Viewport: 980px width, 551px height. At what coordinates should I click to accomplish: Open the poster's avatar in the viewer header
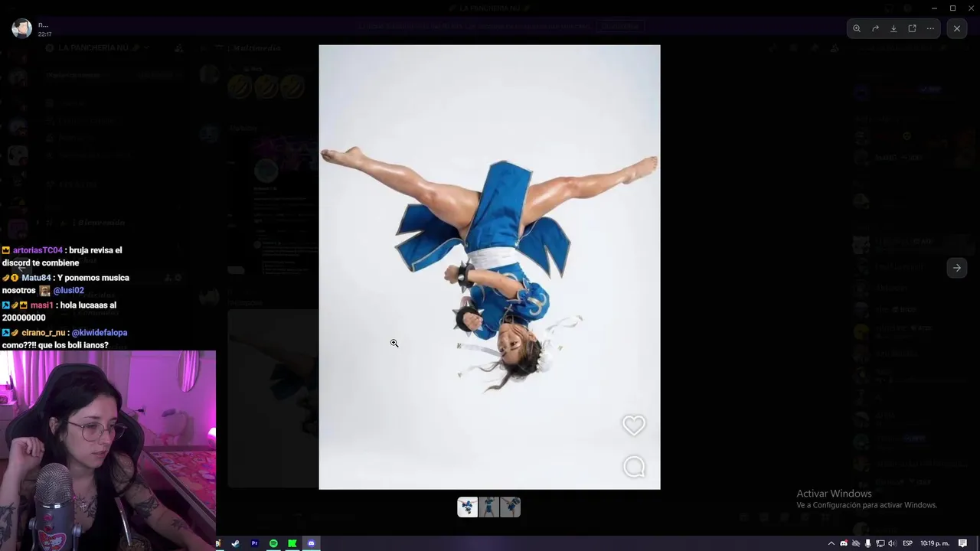pyautogui.click(x=21, y=28)
